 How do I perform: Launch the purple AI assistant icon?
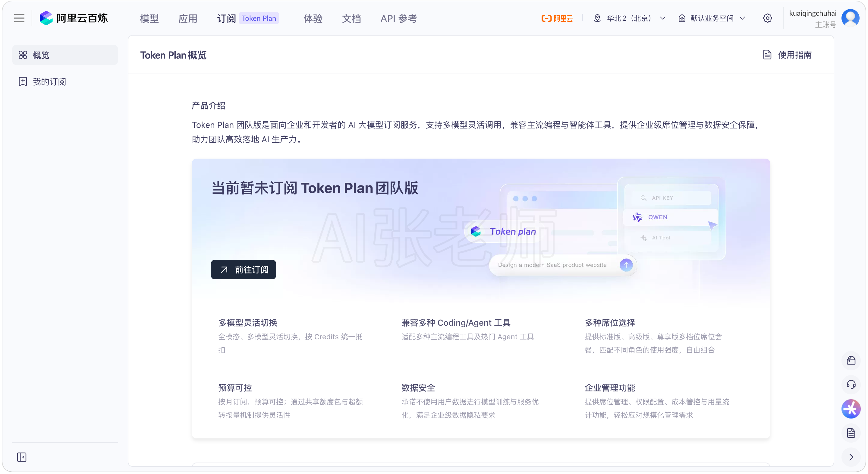851,409
